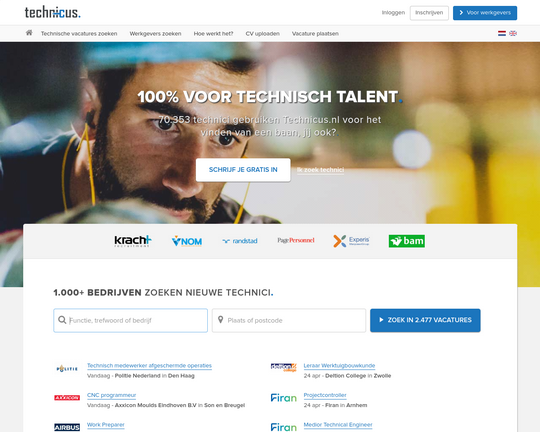Image resolution: width=540 pixels, height=432 pixels.
Task: Click the Experis logo
Action: click(x=351, y=241)
